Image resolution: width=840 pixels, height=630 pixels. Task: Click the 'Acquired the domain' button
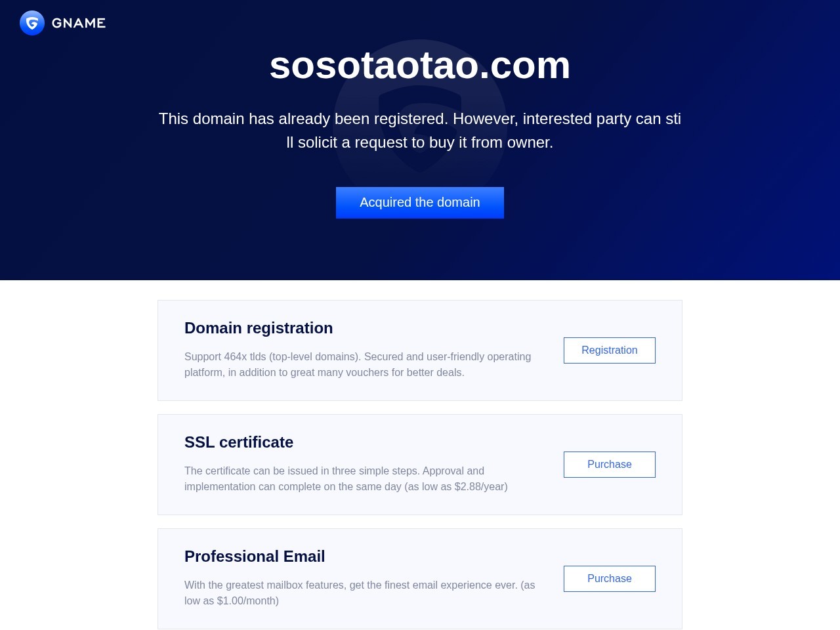420,203
